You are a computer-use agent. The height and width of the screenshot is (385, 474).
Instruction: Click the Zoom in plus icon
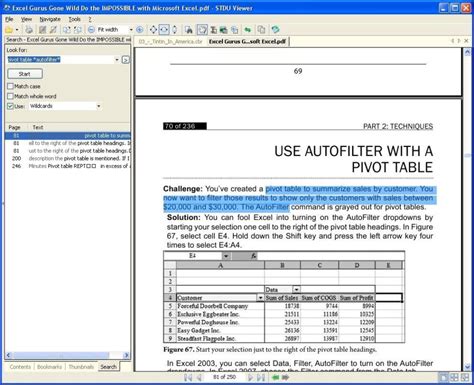pyautogui.click(x=140, y=30)
